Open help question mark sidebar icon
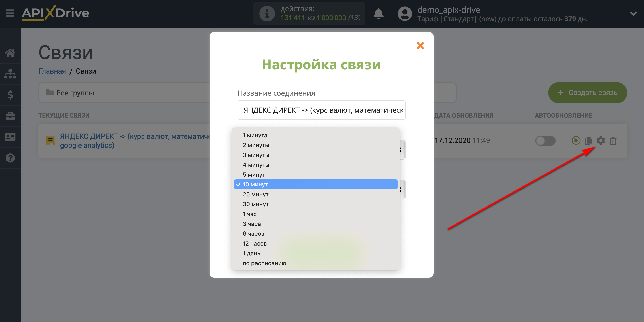The height and width of the screenshot is (322, 644). pyautogui.click(x=10, y=158)
